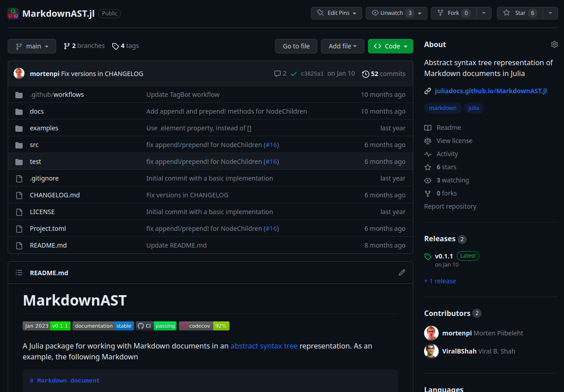
Task: Open the Add file dropdown
Action: [343, 46]
